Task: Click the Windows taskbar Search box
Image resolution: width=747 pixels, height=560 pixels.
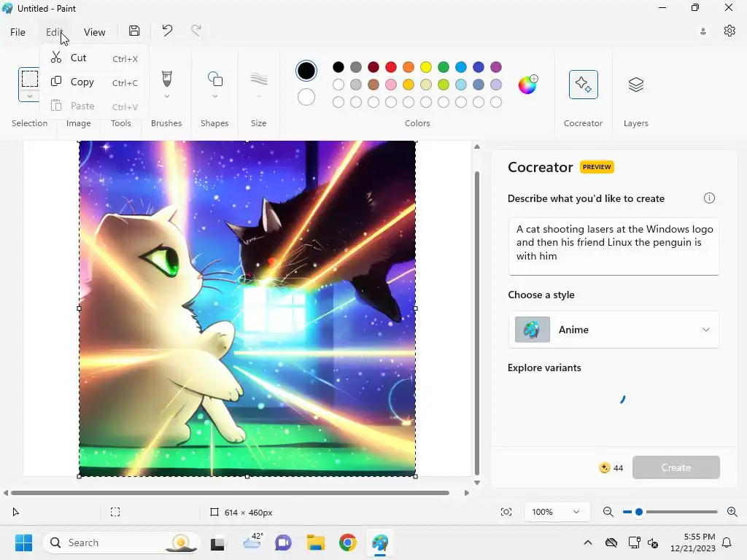Action: (x=122, y=542)
